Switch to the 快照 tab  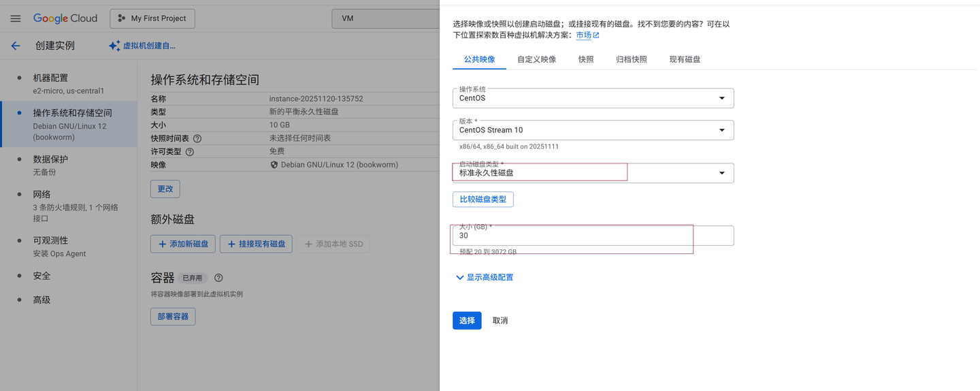(586, 59)
